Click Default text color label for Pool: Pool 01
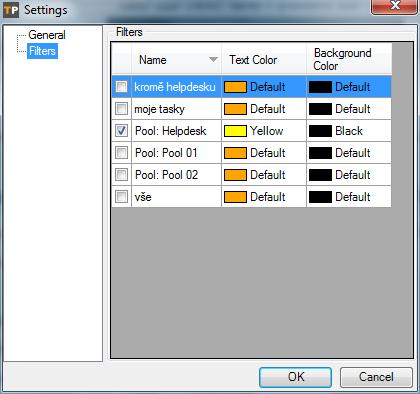 coord(268,153)
